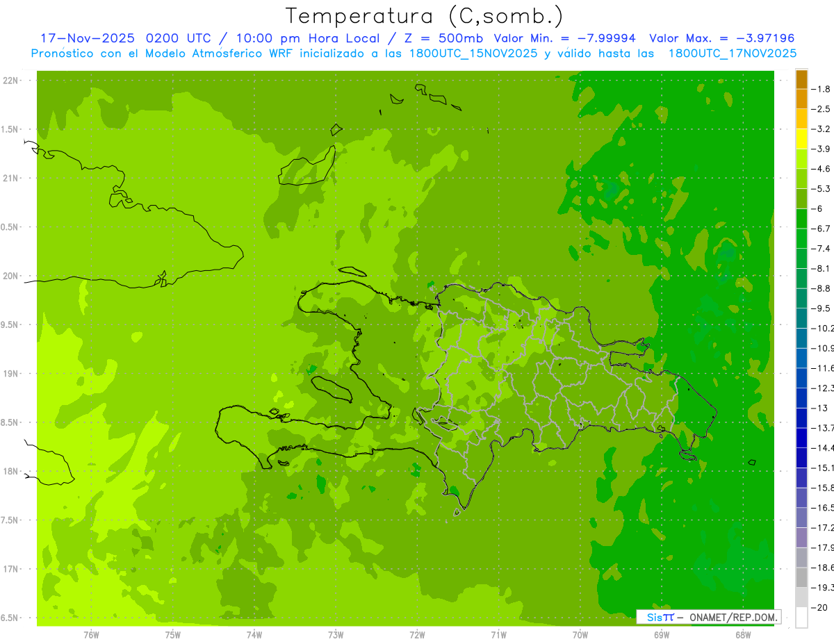Click the '-3.9' colorbar value
The image size is (834, 644).
[x=820, y=149]
